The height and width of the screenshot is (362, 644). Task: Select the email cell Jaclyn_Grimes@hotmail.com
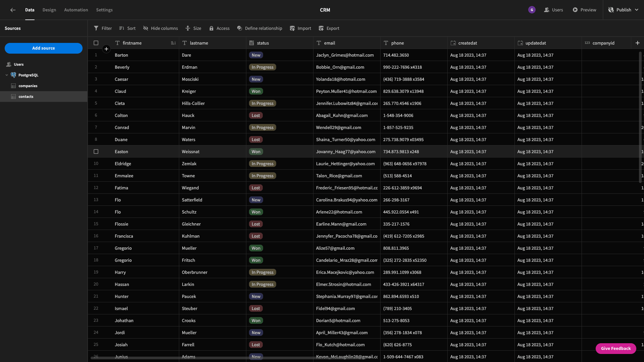(x=347, y=55)
